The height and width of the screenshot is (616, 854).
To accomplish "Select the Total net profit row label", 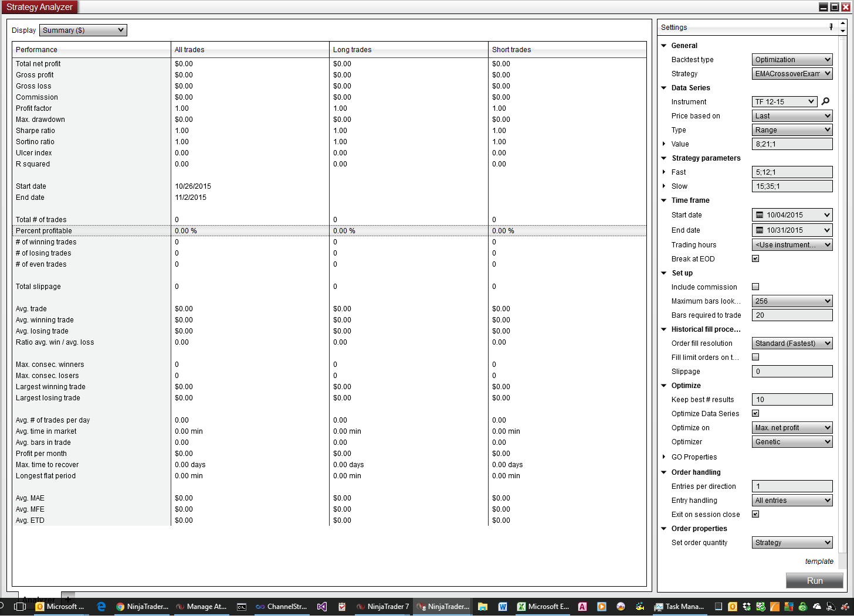I will (38, 64).
